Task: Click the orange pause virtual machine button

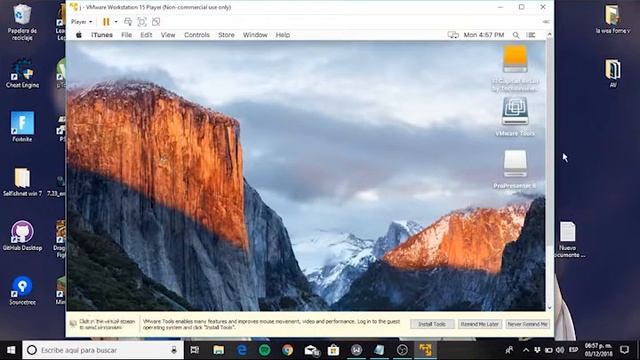Action: (106, 22)
